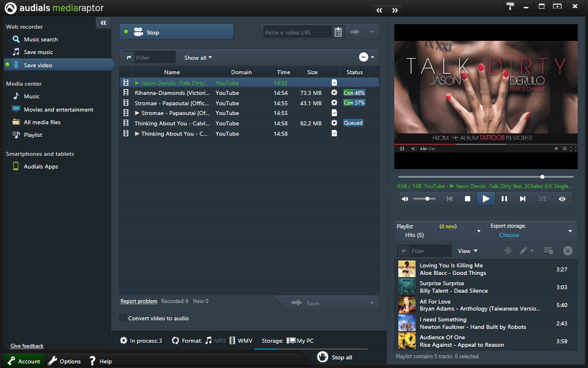Viewport: 588px width, 368px height.
Task: Enable Convert video to audio checkbox
Action: (123, 318)
